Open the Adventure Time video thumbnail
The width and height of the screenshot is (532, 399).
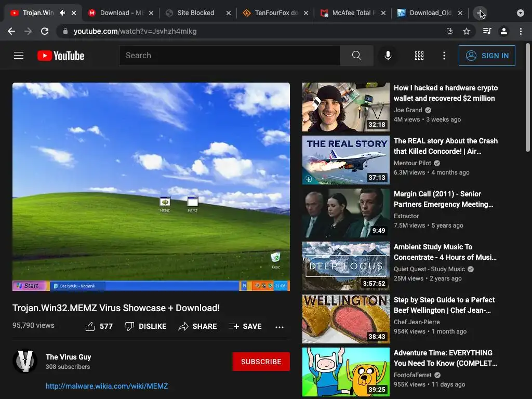[345, 372]
